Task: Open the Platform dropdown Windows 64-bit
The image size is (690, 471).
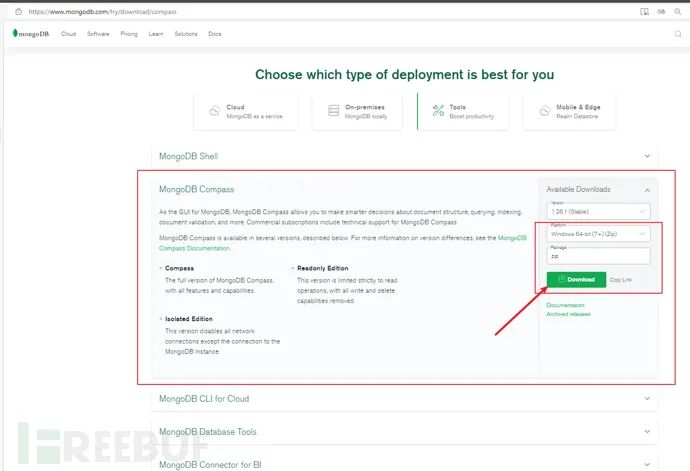Action: pyautogui.click(x=598, y=234)
